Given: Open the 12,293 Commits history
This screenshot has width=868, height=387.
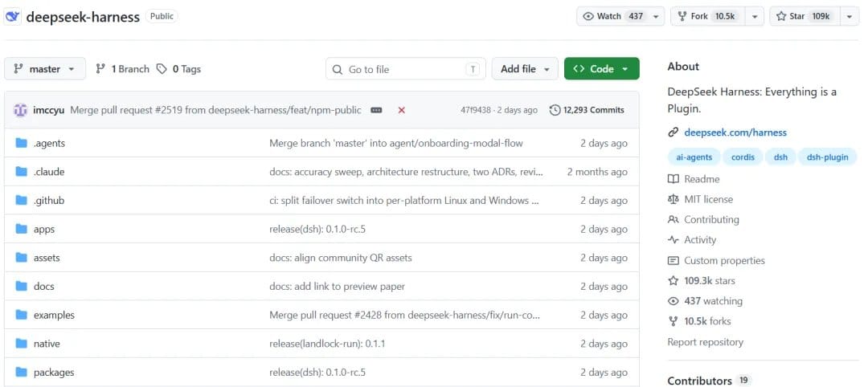Looking at the screenshot, I should (x=587, y=110).
